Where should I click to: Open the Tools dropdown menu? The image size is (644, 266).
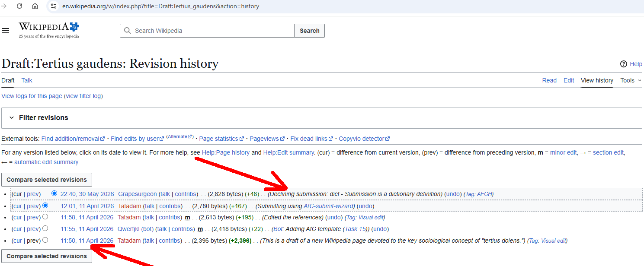point(631,80)
